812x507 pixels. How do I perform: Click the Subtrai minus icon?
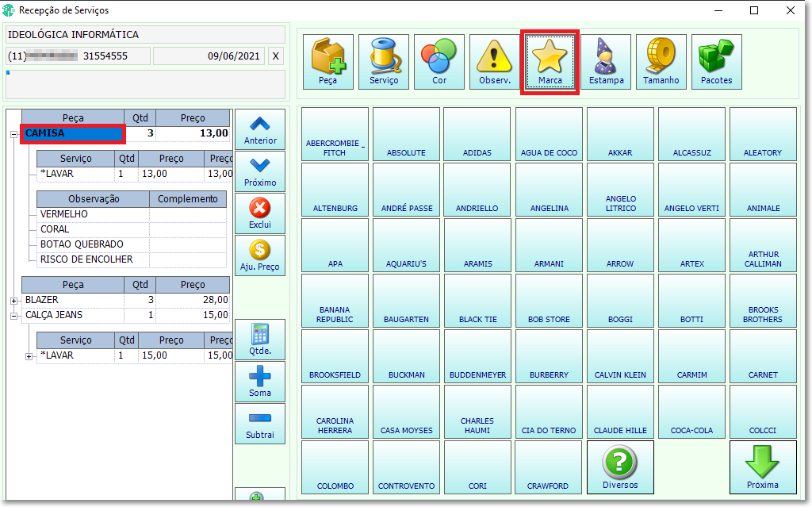[260, 424]
